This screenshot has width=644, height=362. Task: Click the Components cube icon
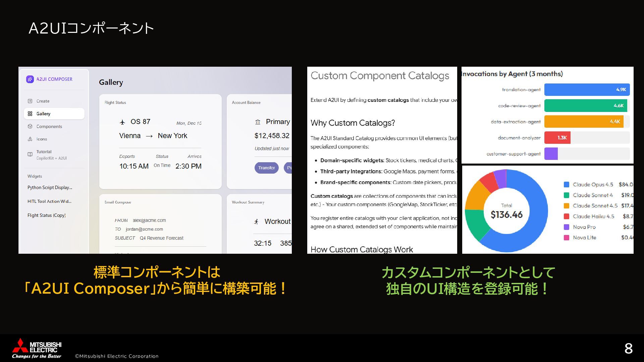pos(30,126)
